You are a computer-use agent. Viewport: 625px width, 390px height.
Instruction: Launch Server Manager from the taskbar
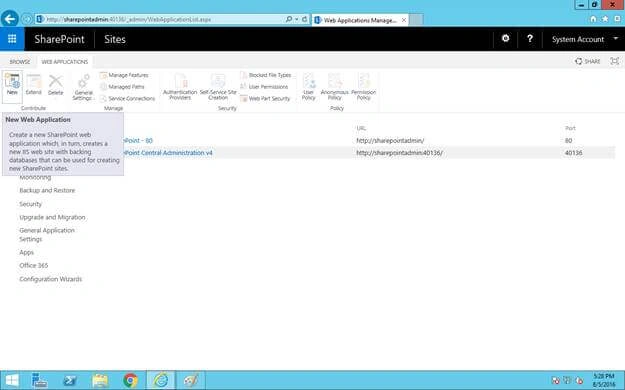(x=39, y=380)
